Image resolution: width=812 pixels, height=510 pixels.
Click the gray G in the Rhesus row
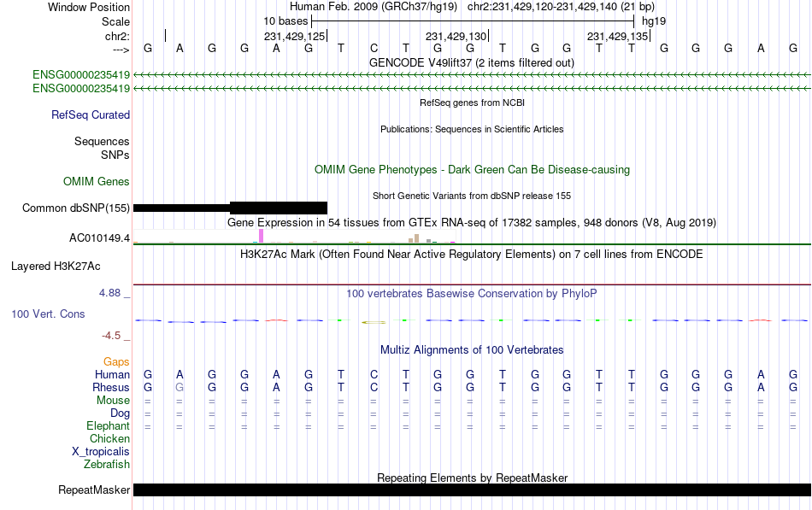point(179,387)
